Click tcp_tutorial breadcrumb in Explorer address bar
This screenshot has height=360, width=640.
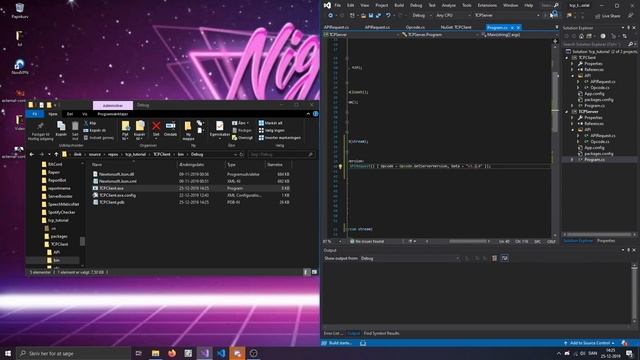[x=136, y=155]
